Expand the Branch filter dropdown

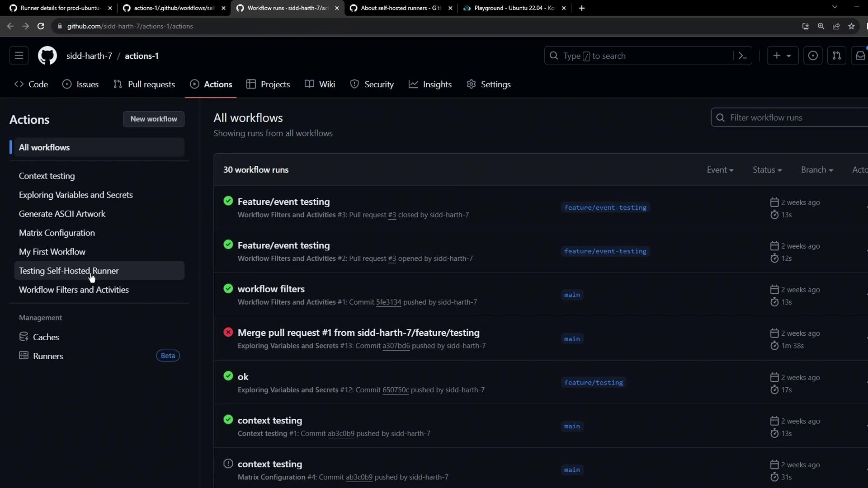pyautogui.click(x=816, y=170)
